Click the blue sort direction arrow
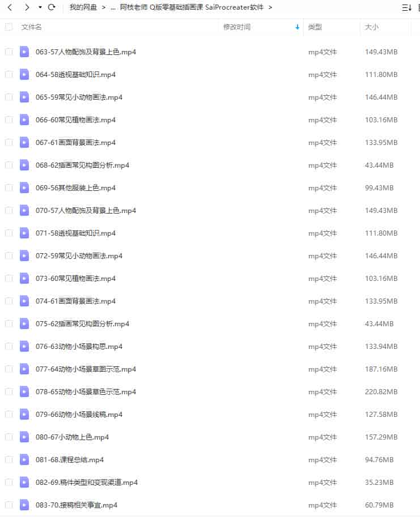420x520 pixels. tap(297, 27)
